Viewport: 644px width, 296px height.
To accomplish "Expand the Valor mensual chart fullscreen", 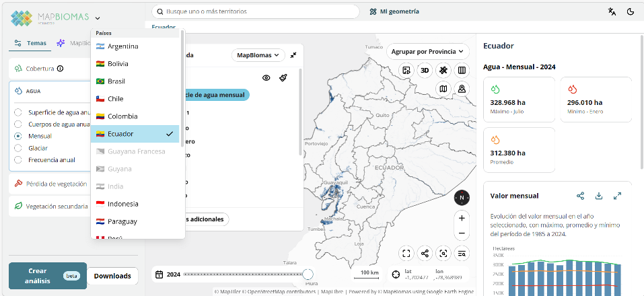I will [617, 196].
